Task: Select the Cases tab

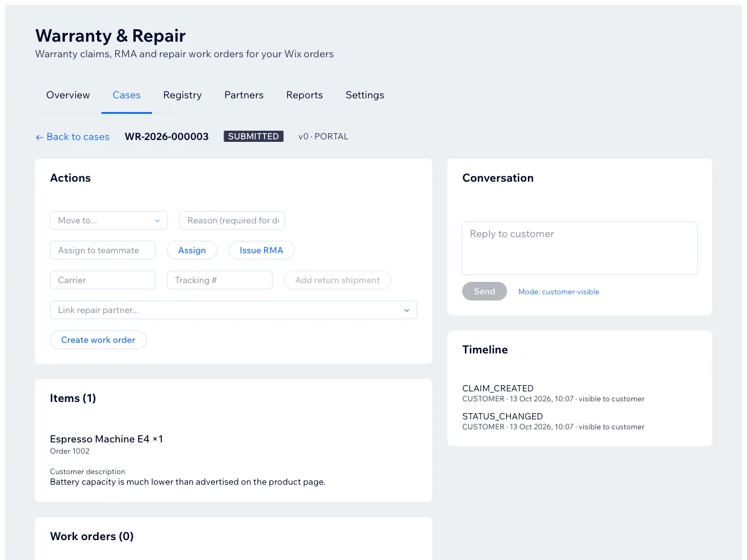Action: click(126, 95)
